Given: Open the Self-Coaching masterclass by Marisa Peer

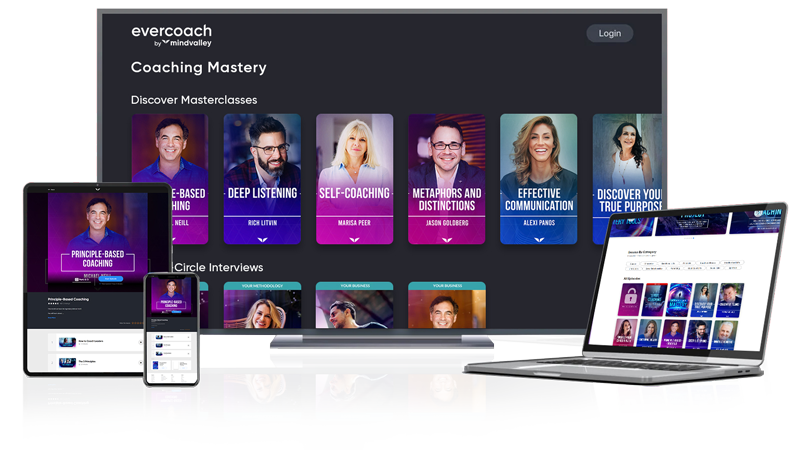Looking at the screenshot, I should tap(355, 179).
